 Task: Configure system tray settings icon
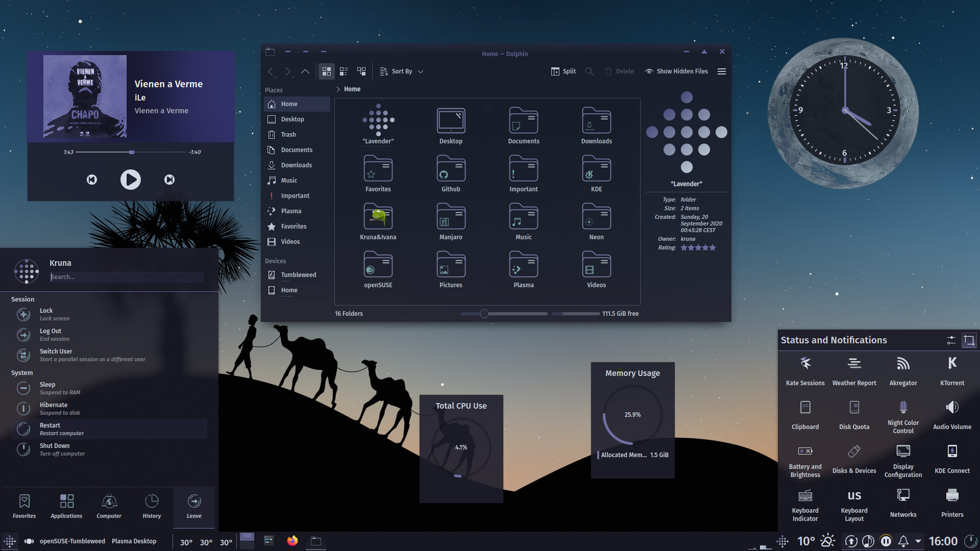click(951, 340)
